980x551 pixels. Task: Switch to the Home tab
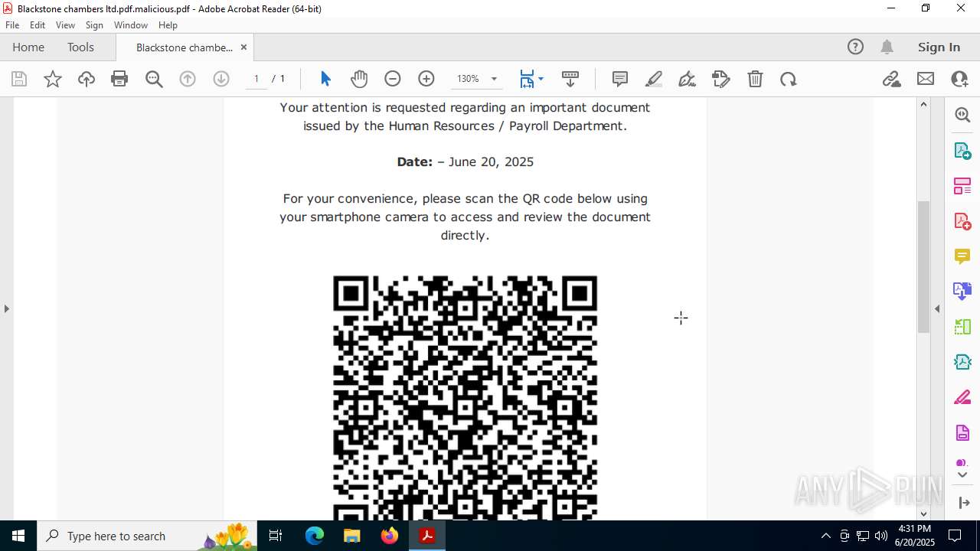coord(28,47)
